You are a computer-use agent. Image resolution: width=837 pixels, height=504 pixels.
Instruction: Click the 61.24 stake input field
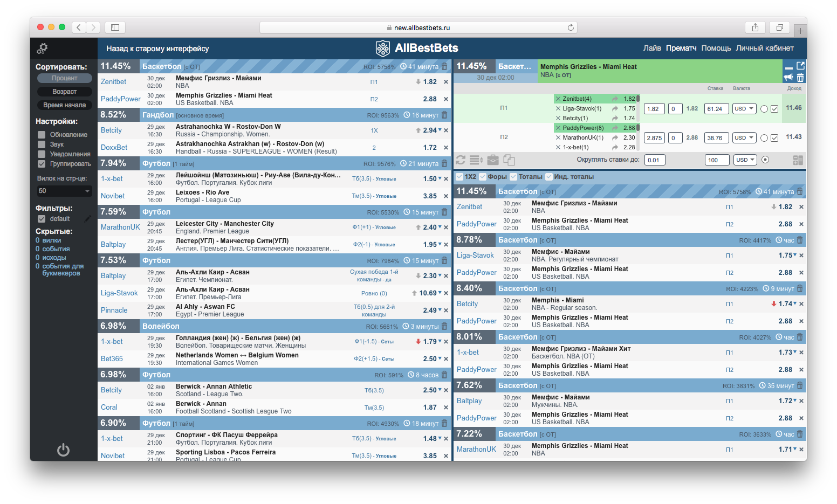coord(717,109)
